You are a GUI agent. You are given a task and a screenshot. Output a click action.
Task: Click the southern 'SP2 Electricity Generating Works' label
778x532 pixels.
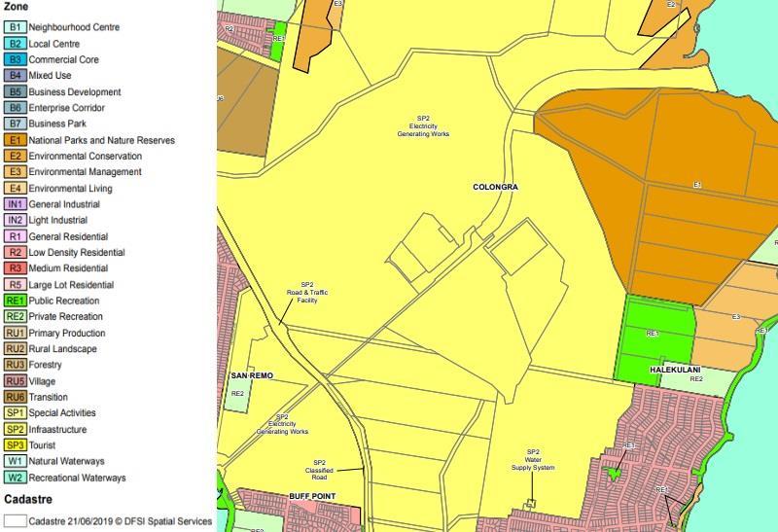(282, 424)
